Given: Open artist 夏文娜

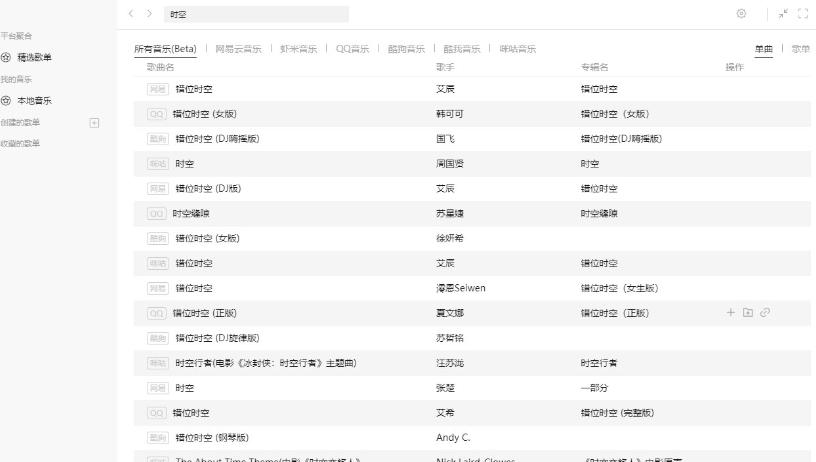Looking at the screenshot, I should [450, 313].
